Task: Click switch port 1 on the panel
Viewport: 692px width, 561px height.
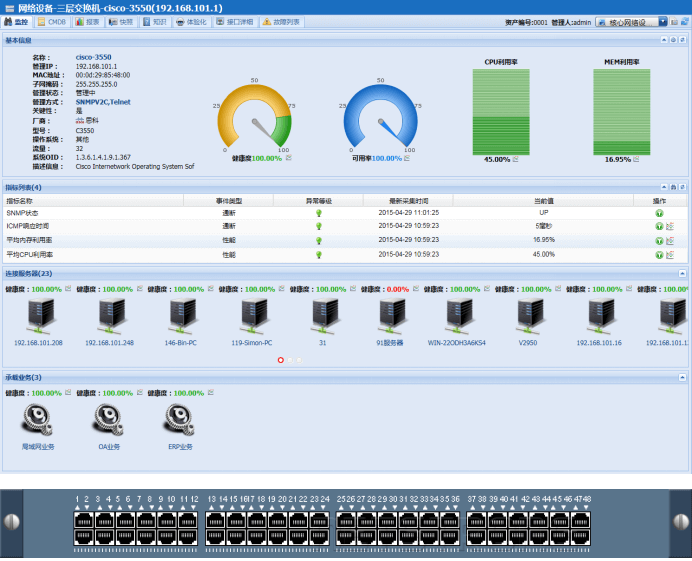Action: pyautogui.click(x=83, y=521)
